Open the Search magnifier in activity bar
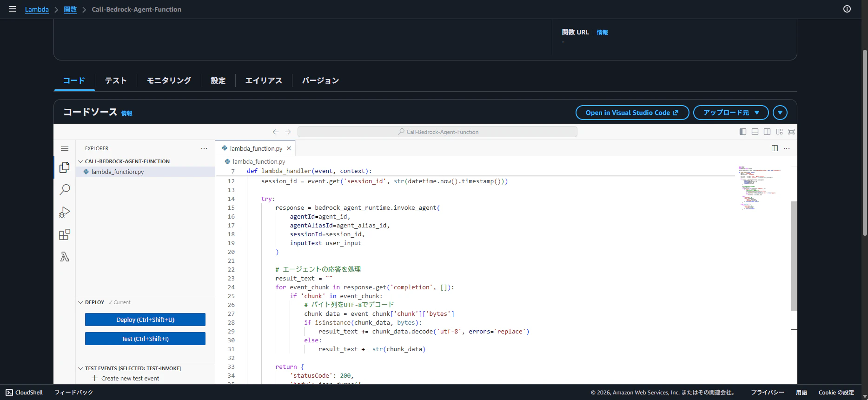This screenshot has width=868, height=400. coord(65,190)
